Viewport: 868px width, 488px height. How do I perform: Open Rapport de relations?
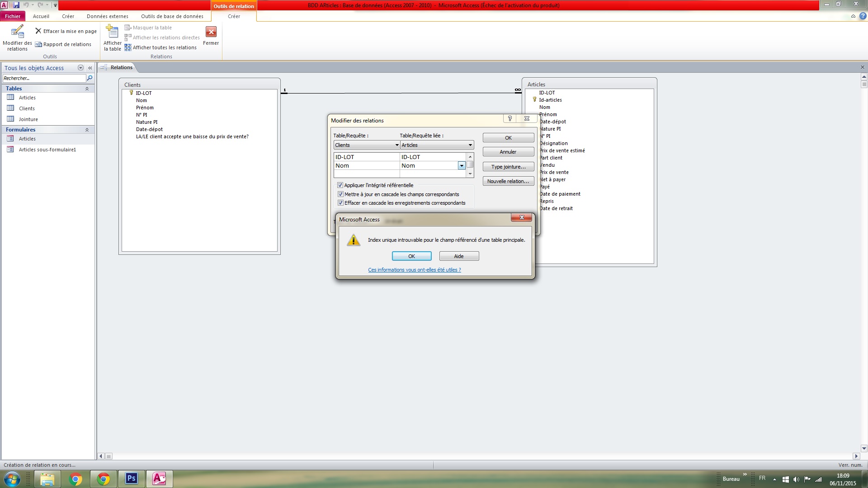[63, 44]
